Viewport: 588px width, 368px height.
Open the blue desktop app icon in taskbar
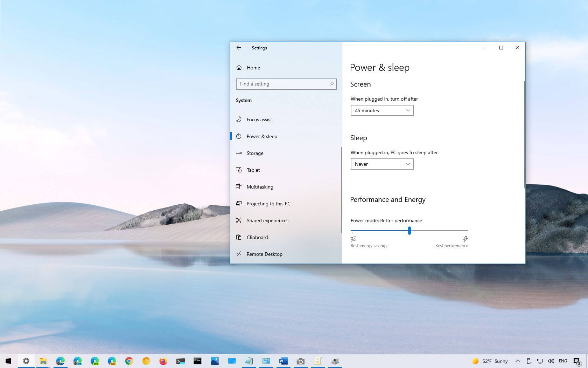click(x=232, y=361)
